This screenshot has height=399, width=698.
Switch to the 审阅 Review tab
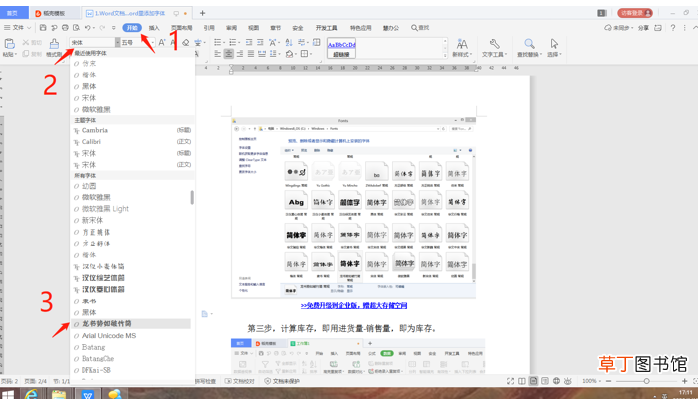[231, 28]
